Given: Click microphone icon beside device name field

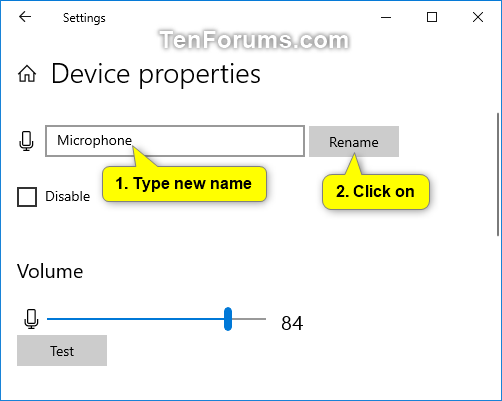Looking at the screenshot, I should 26,141.
